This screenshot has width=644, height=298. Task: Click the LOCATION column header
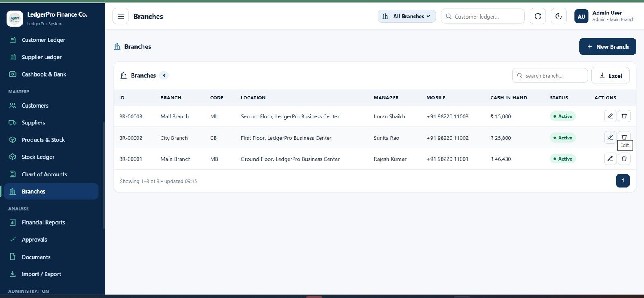click(x=253, y=98)
